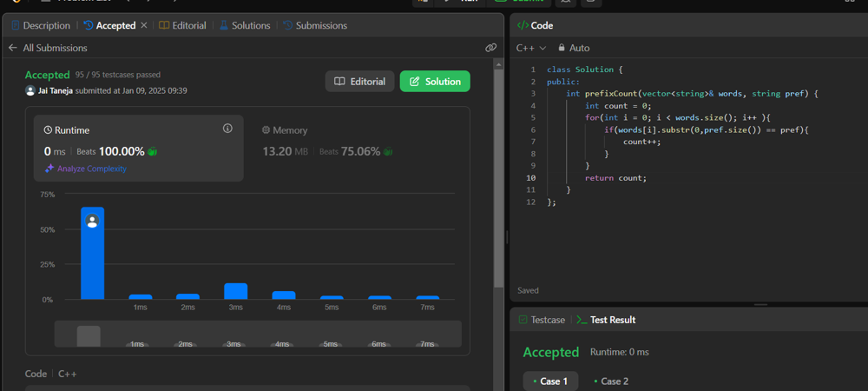Select the Case 2 button
This screenshot has width=868, height=391.
pos(610,381)
